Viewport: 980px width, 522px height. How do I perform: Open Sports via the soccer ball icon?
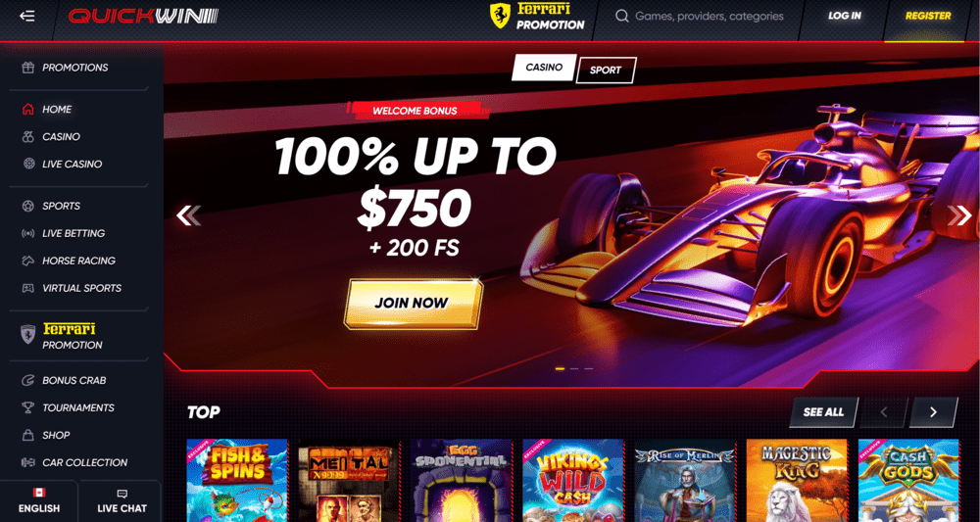tap(27, 206)
